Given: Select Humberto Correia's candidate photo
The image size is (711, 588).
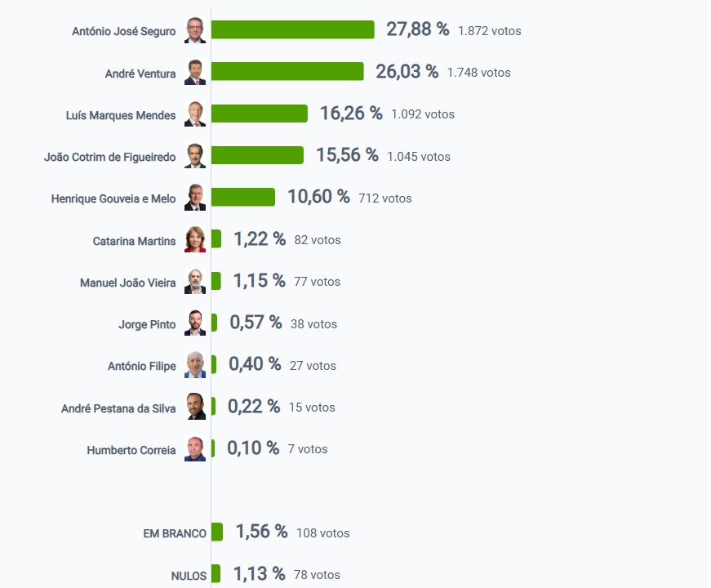Looking at the screenshot, I should coord(195,449).
